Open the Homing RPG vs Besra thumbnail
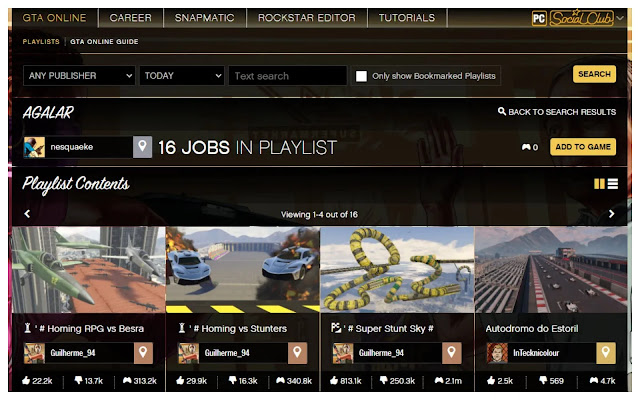 [x=89, y=270]
